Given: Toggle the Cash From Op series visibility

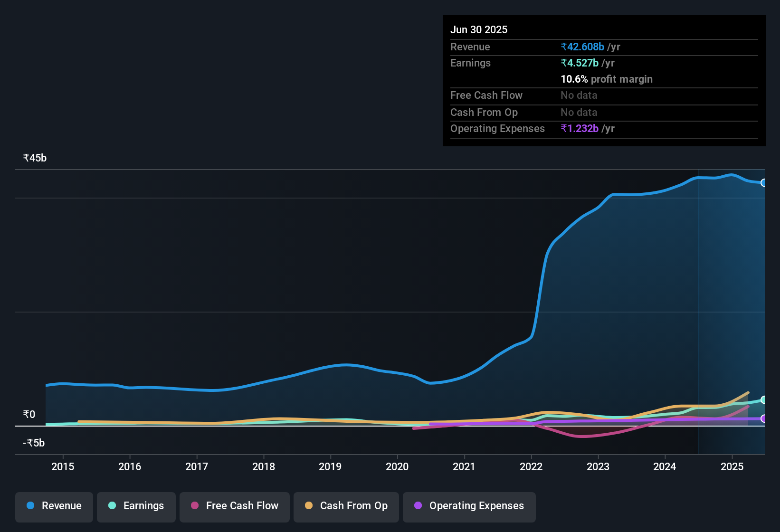Looking at the screenshot, I should point(346,506).
